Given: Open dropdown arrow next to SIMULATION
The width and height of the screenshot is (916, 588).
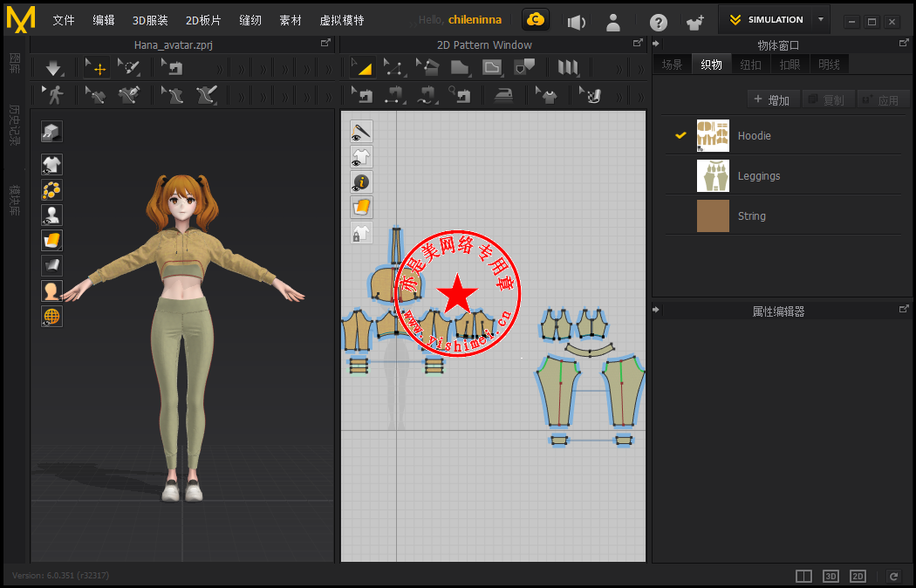Looking at the screenshot, I should pyautogui.click(x=820, y=19).
